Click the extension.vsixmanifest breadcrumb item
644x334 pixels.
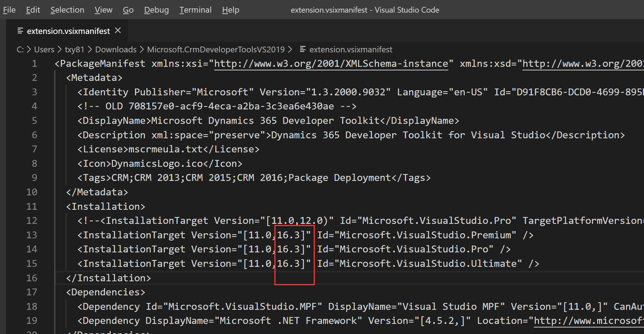(350, 49)
